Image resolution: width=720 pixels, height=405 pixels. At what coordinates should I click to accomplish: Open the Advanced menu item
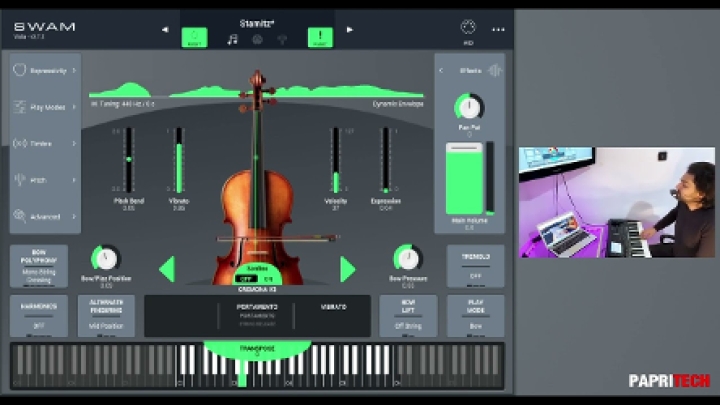point(45,216)
